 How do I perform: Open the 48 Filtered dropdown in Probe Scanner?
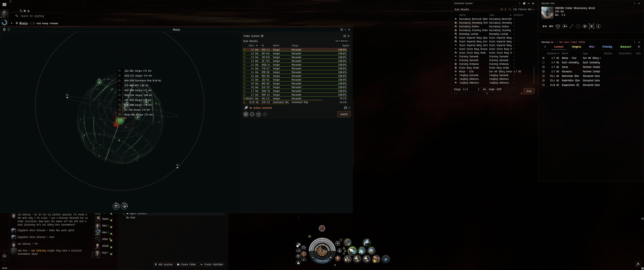[342, 41]
